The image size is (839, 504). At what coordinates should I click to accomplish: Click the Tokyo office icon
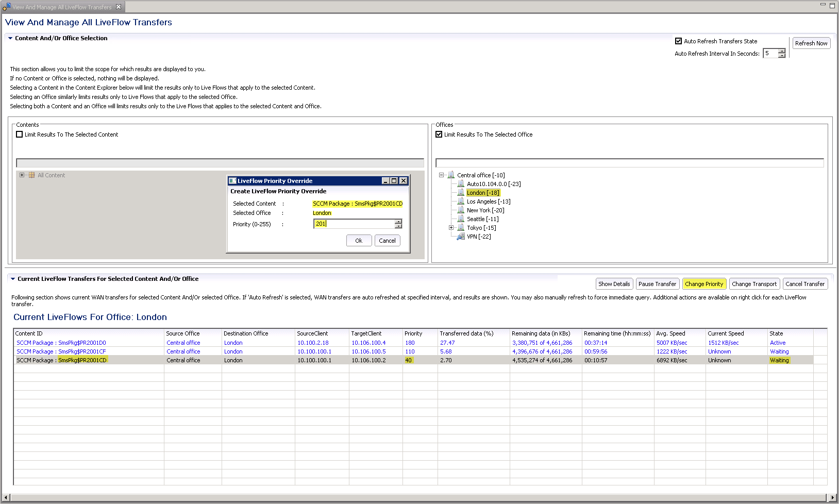461,228
